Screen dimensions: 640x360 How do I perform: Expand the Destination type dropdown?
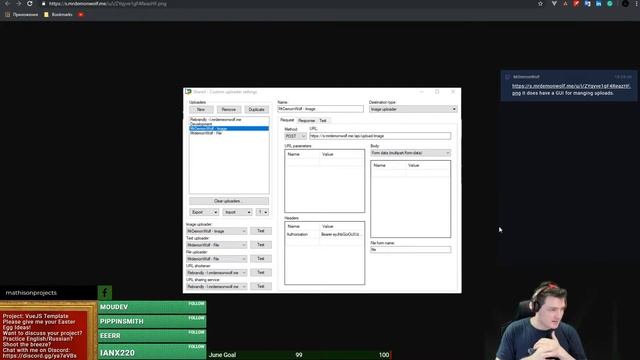click(x=413, y=109)
